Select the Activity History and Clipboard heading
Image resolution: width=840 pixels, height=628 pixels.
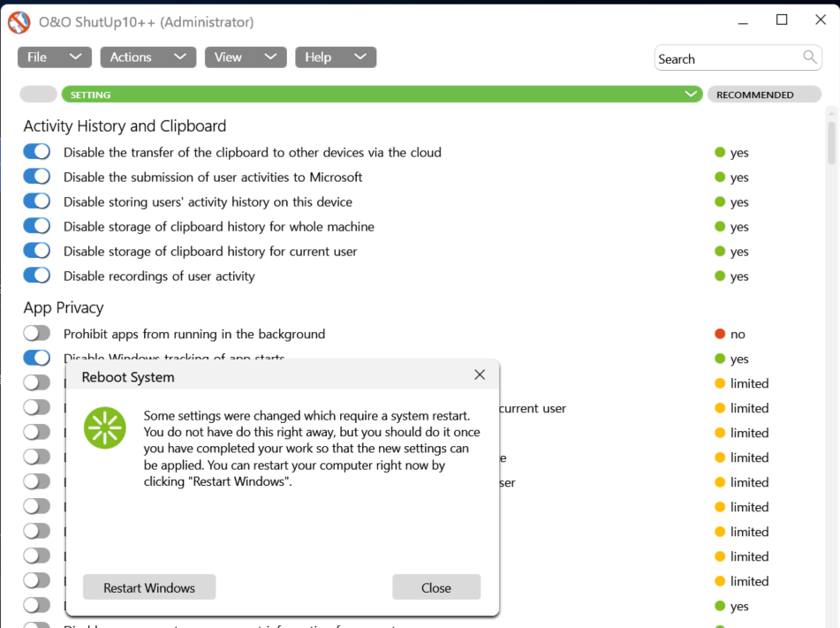(x=125, y=126)
